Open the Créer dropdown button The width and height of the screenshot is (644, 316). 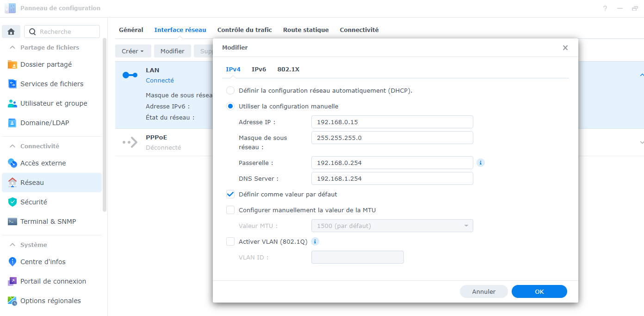click(133, 51)
